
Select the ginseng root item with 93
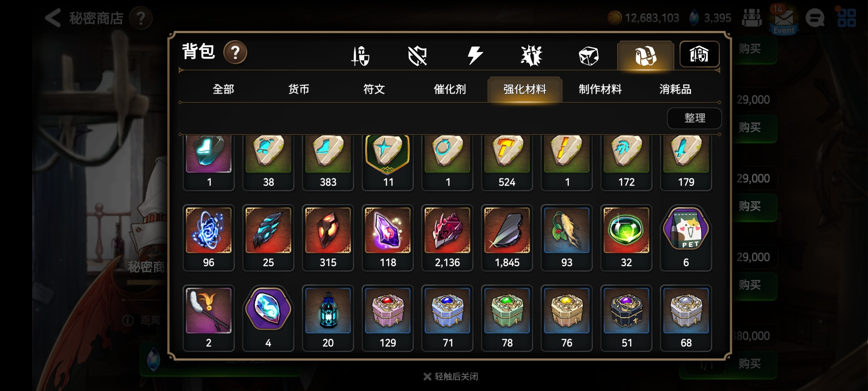(x=566, y=237)
